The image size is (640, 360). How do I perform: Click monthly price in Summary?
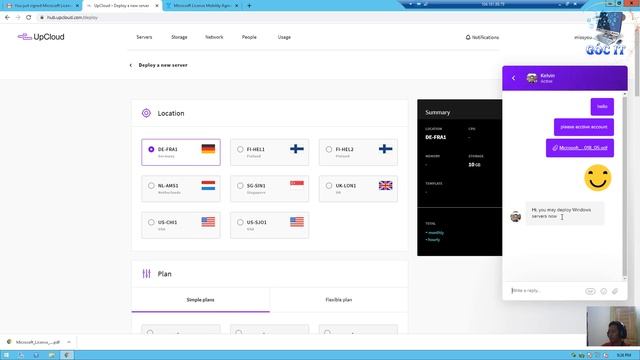435,233
